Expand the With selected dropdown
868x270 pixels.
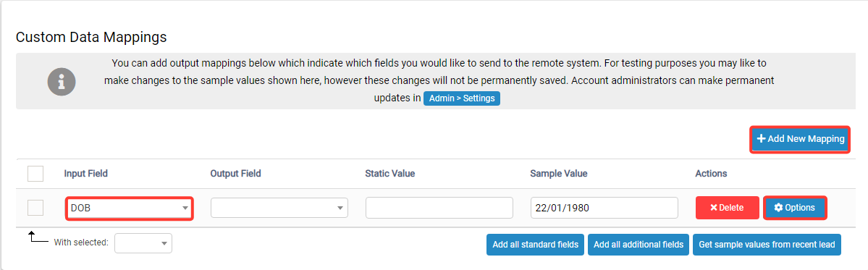(x=143, y=243)
